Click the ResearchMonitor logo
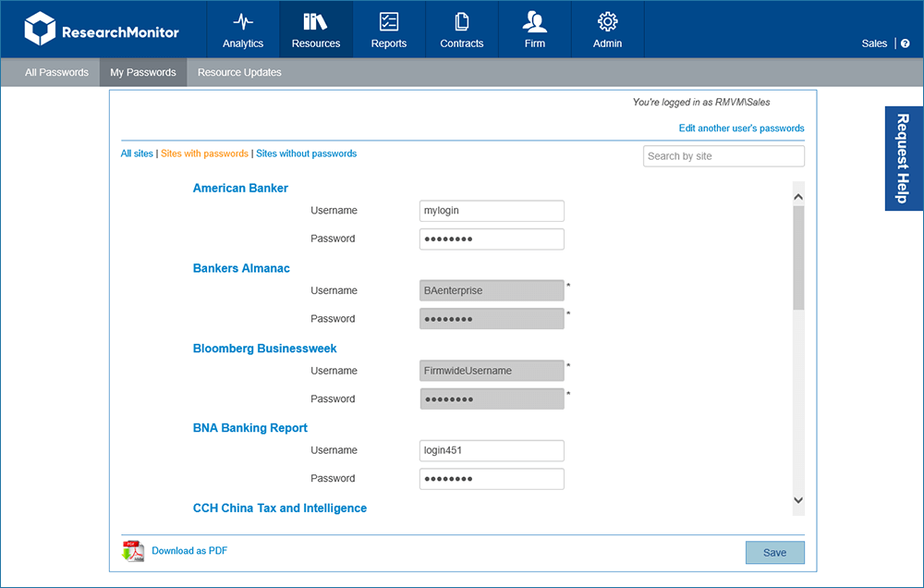The width and height of the screenshot is (924, 588). tap(102, 29)
